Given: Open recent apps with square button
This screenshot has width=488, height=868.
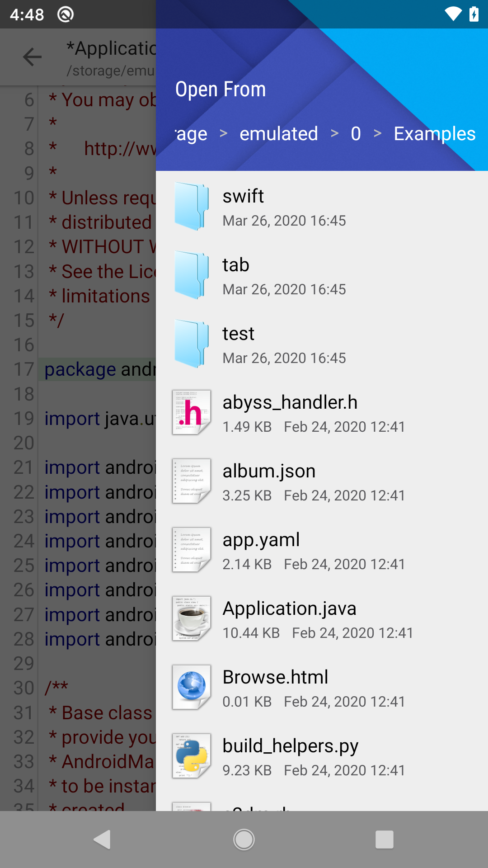Looking at the screenshot, I should [x=384, y=840].
